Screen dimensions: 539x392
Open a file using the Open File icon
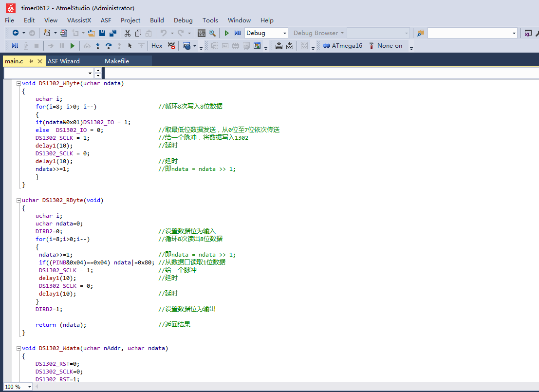pyautogui.click(x=91, y=33)
